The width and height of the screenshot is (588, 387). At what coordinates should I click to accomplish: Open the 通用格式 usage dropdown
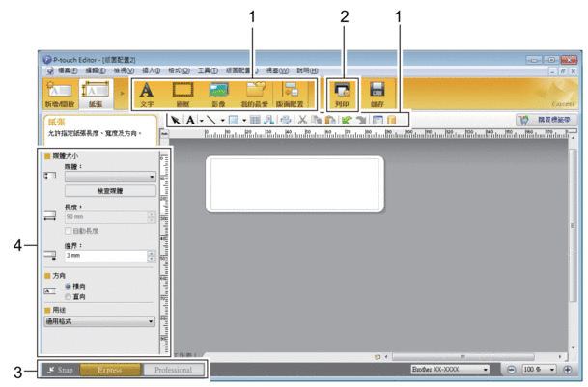[99, 321]
